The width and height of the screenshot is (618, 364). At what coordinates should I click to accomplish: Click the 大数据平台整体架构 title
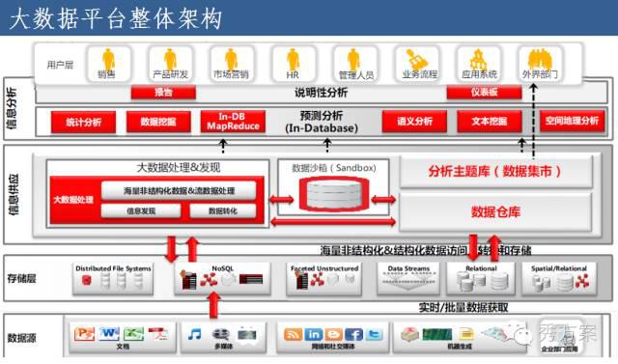coord(116,18)
